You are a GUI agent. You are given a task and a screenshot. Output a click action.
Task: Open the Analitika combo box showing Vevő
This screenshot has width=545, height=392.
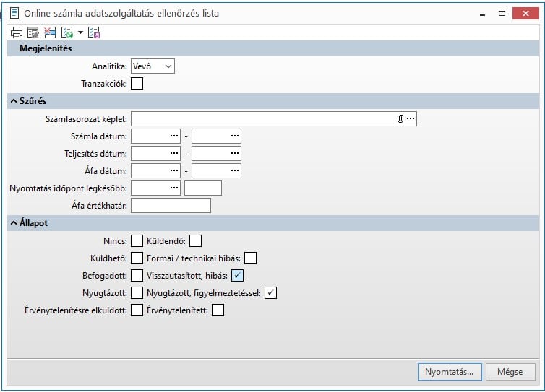pos(153,66)
